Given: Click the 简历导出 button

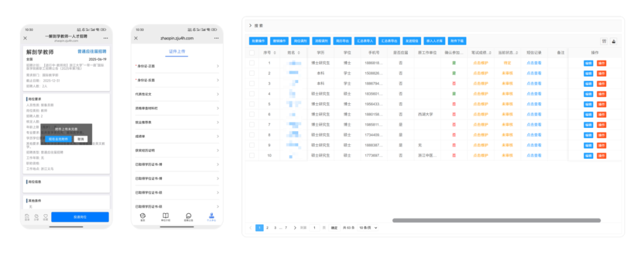Looking at the screenshot, I should (342, 41).
